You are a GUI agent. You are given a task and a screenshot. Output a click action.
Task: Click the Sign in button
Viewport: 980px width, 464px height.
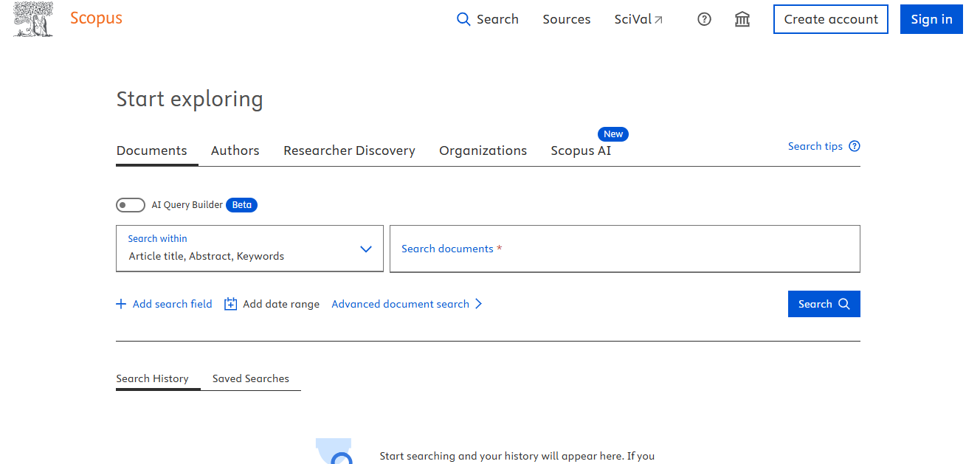pos(931,19)
